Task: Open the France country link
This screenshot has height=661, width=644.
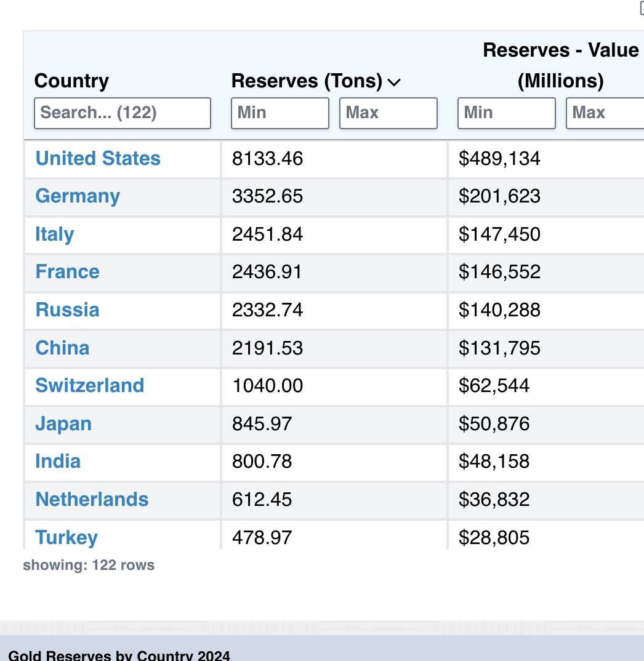Action: (68, 272)
